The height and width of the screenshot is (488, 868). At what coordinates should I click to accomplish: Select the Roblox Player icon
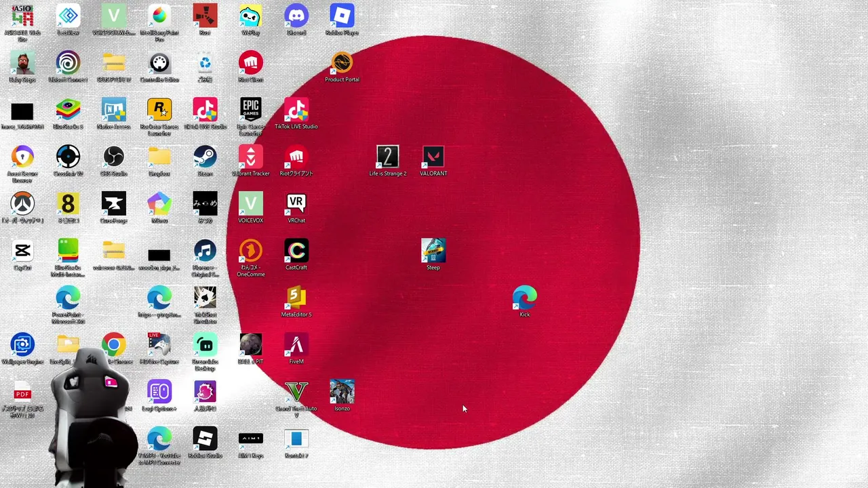tap(342, 16)
